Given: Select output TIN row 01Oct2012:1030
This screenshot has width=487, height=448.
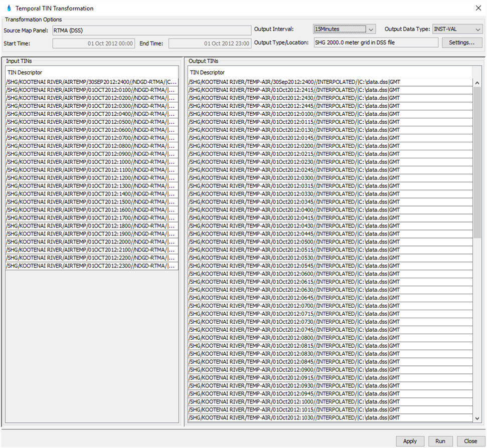Looking at the screenshot, I should pos(330,417).
